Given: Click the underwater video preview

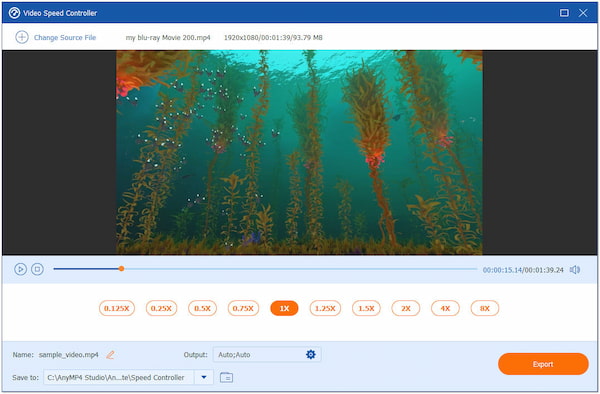Looking at the screenshot, I should point(299,152).
